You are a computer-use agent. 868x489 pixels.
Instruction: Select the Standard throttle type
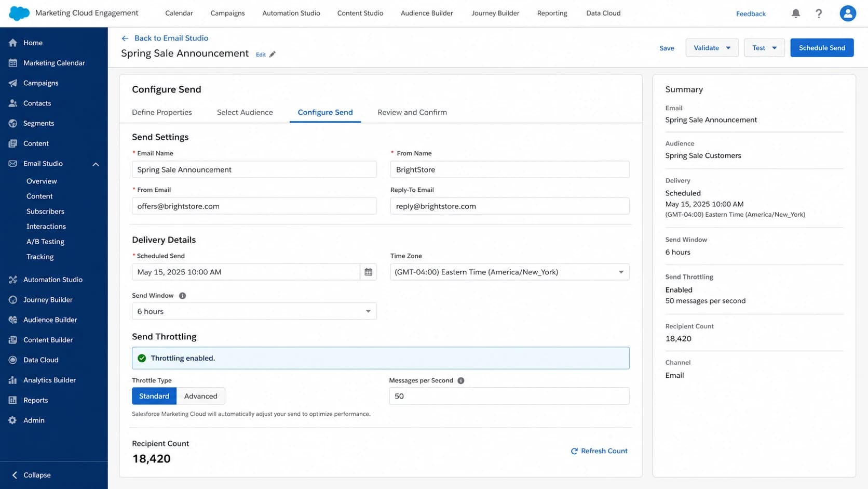[154, 396]
